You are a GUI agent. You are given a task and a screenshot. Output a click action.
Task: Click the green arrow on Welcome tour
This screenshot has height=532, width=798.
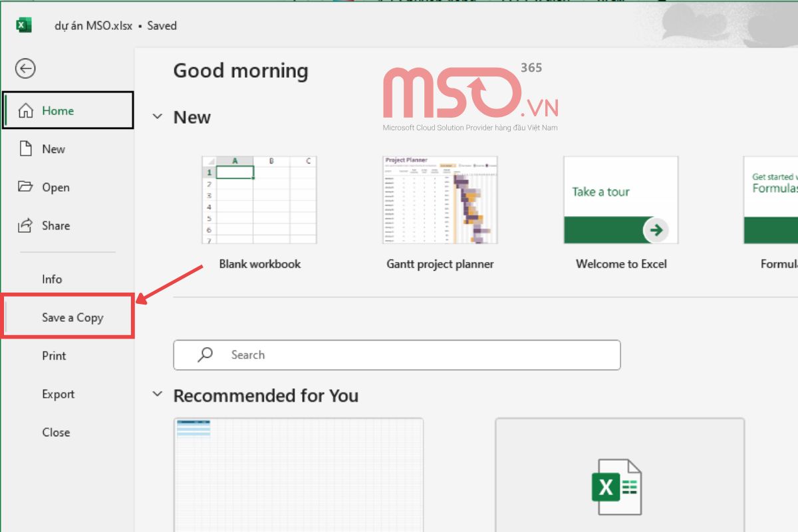[656, 230]
